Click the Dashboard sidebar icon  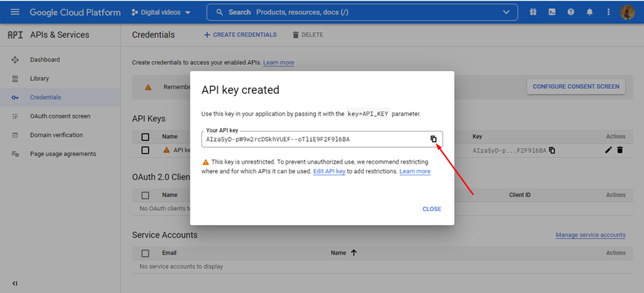[x=15, y=60]
